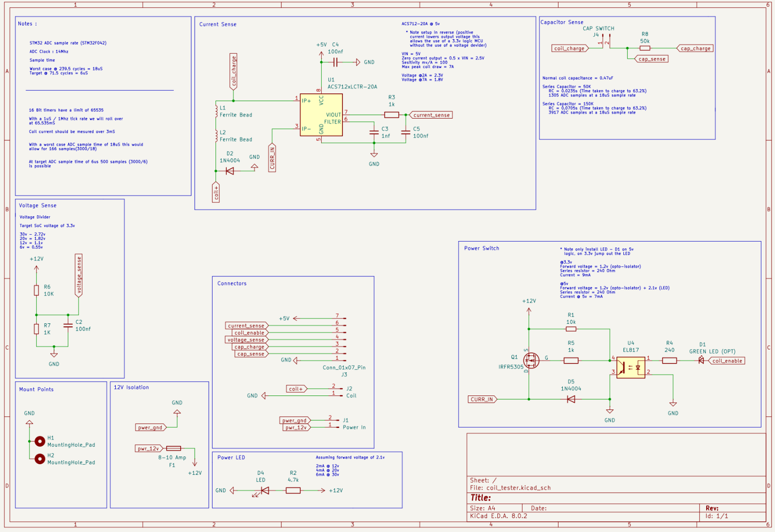Select the R6 10K resistor symbol
This screenshot has height=532, width=775.
coord(36,290)
